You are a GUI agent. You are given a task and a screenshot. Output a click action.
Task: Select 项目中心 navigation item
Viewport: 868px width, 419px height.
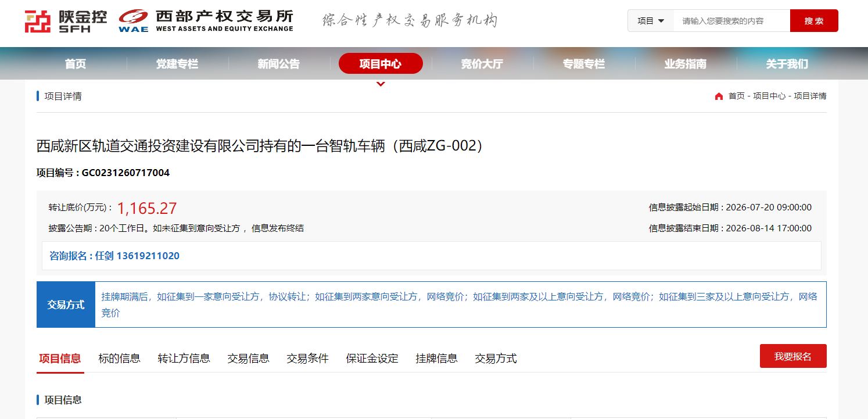381,63
